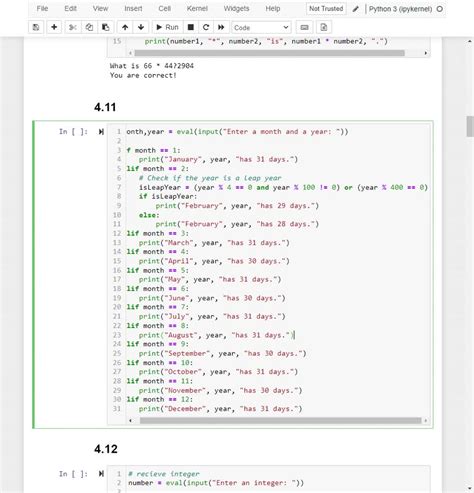Run the 4.11 cell using its run-step icon
474x493 pixels.
[x=101, y=132]
